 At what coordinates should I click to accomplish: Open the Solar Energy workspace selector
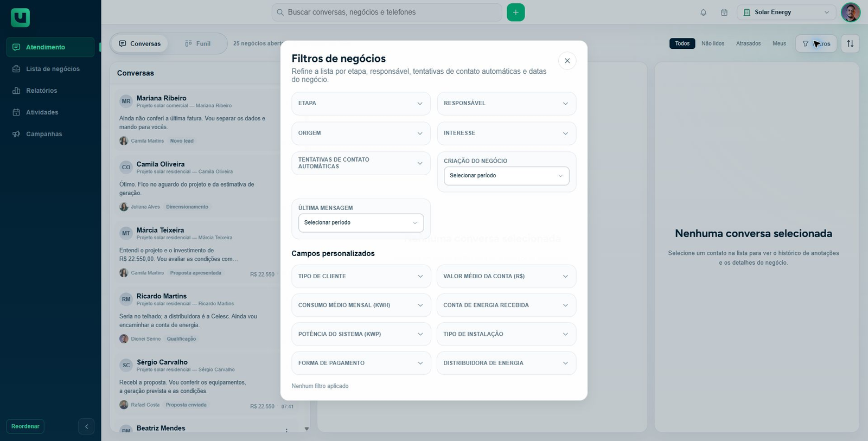coord(787,12)
